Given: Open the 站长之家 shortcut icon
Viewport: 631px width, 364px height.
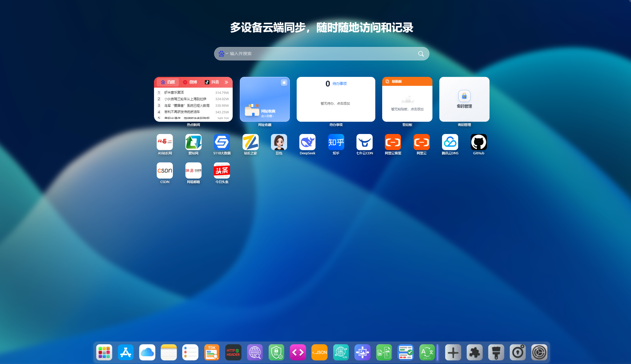Looking at the screenshot, I should tap(251, 142).
